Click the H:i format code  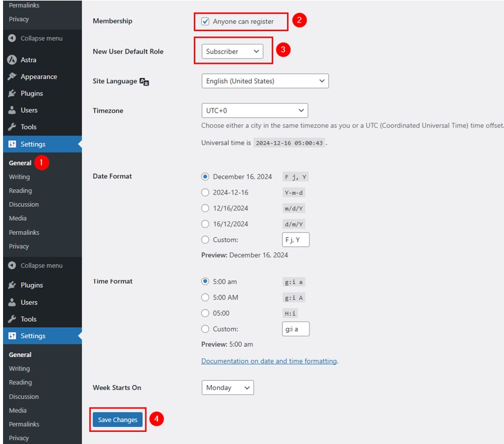(x=290, y=313)
